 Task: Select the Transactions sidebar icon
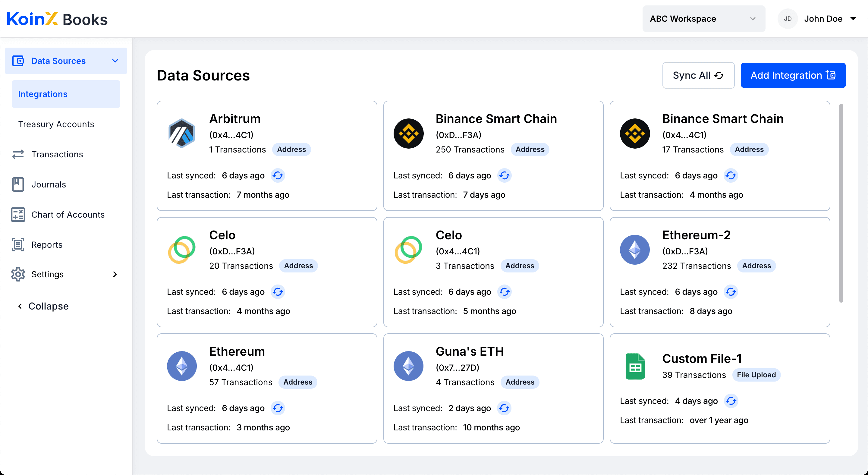18,154
